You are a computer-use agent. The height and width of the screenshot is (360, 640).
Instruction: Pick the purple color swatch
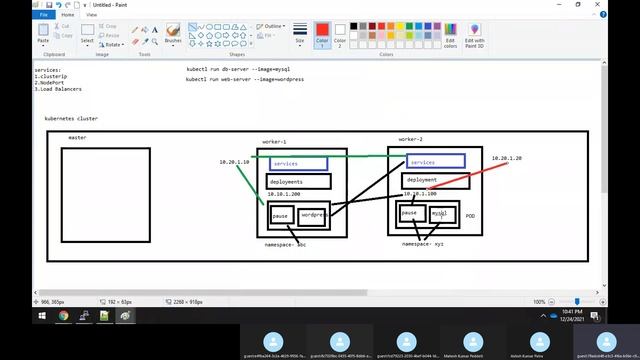click(x=437, y=26)
